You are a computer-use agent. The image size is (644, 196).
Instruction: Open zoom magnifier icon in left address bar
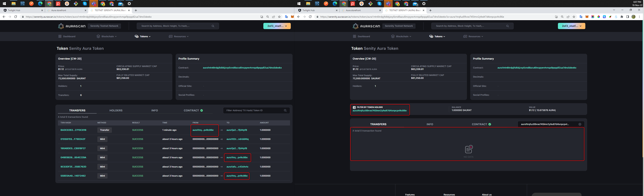[x=268, y=17]
